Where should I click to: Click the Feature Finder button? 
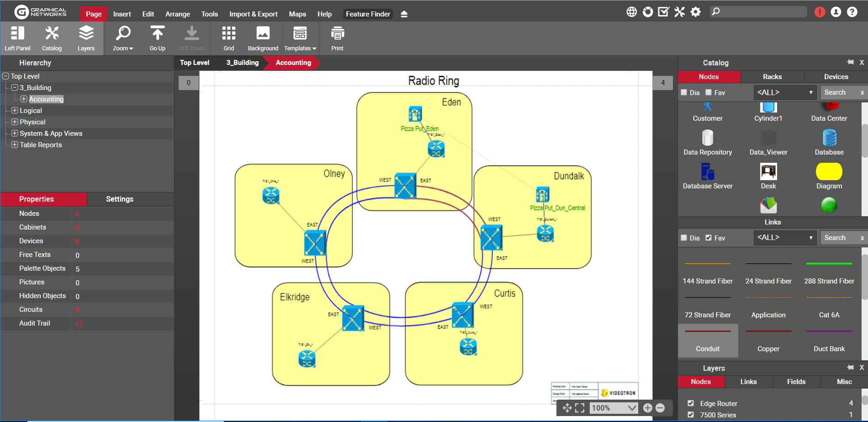368,14
